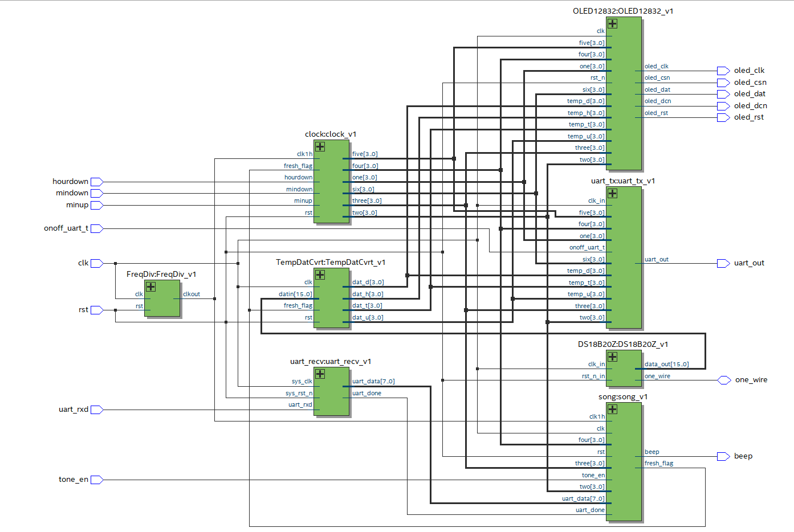Select the uart_data[7..0] output on uart_recv
794x532 pixels.
373,382
